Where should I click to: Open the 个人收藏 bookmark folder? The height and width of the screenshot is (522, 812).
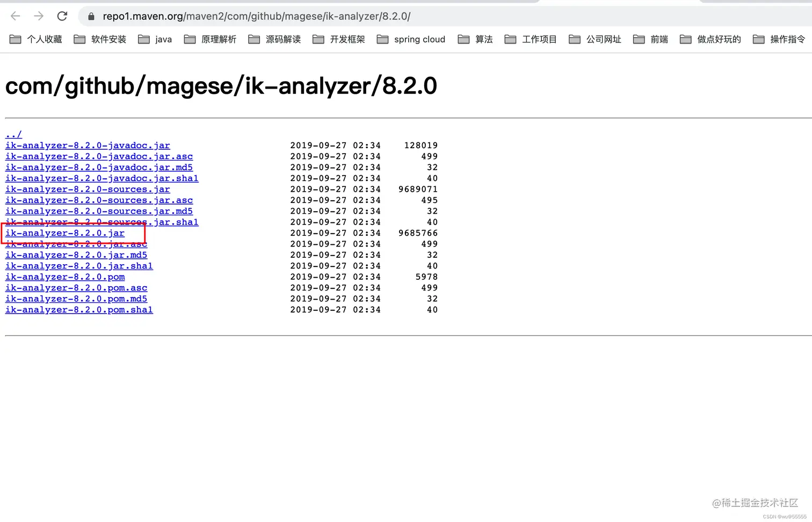(x=36, y=39)
